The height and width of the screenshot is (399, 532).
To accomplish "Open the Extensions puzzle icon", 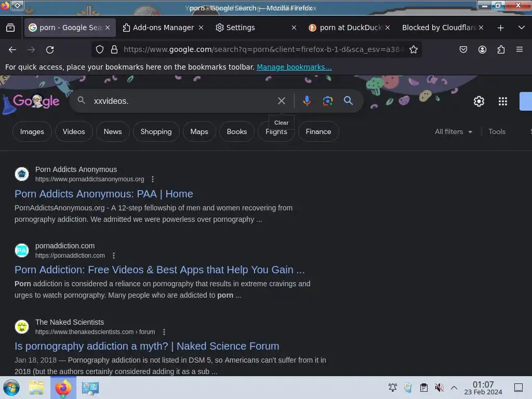I will pyautogui.click(x=501, y=49).
